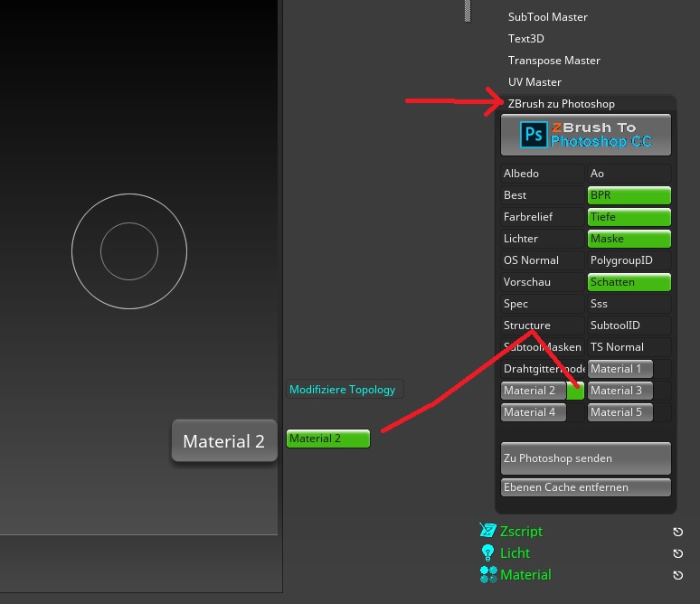Select the Material 4 button
The width and height of the screenshot is (700, 604).
point(534,412)
